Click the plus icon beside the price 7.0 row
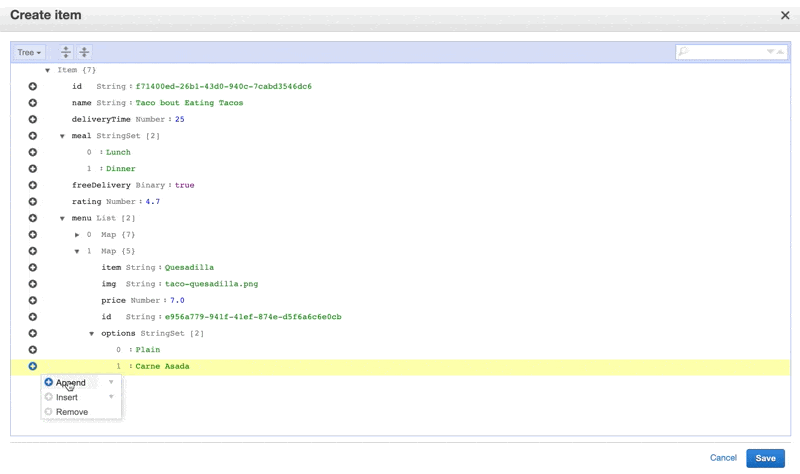The image size is (800, 474). tap(33, 300)
